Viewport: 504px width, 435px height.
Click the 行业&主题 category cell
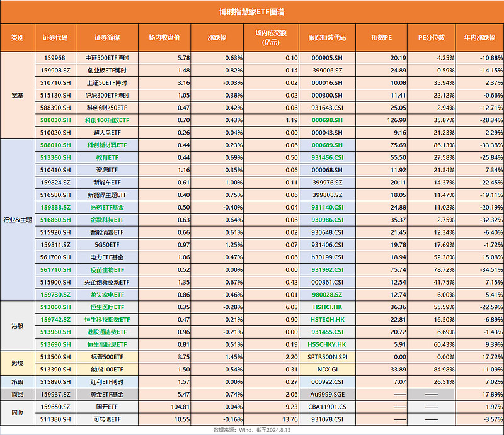(18, 220)
